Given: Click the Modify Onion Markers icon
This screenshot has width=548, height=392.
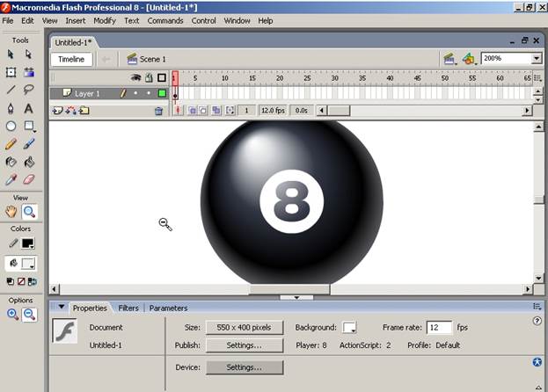Looking at the screenshot, I should (x=230, y=110).
